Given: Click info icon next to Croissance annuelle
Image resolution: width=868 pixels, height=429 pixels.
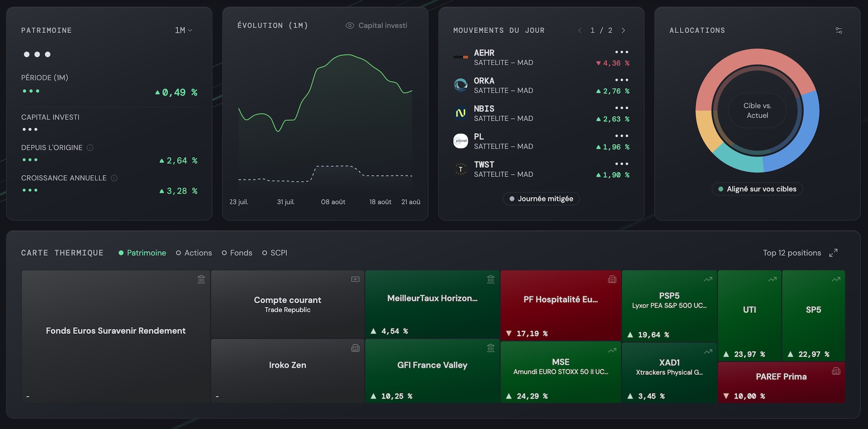Looking at the screenshot, I should click(x=114, y=178).
